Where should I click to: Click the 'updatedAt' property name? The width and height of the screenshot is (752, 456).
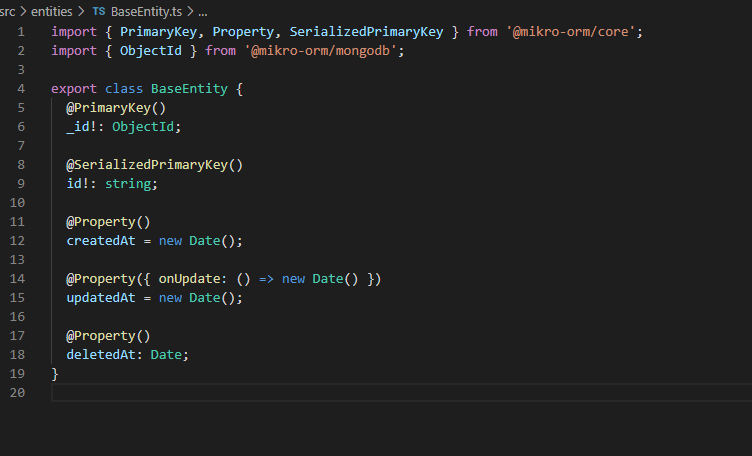pyautogui.click(x=101, y=298)
